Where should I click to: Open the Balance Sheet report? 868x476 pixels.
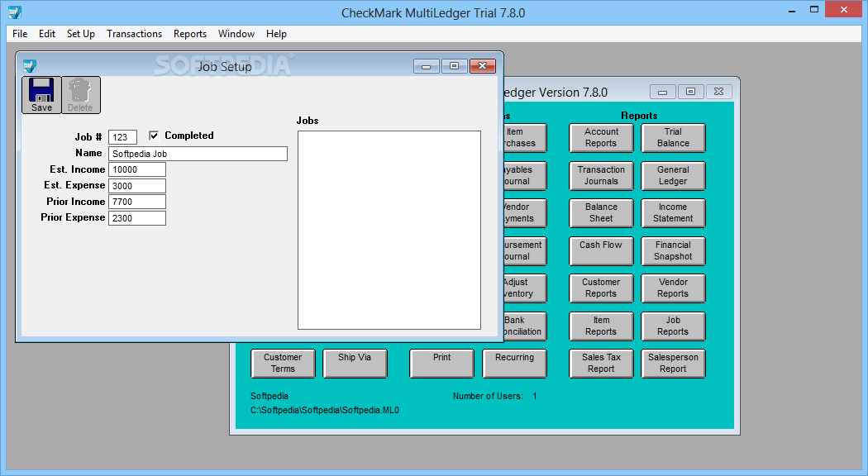(601, 212)
